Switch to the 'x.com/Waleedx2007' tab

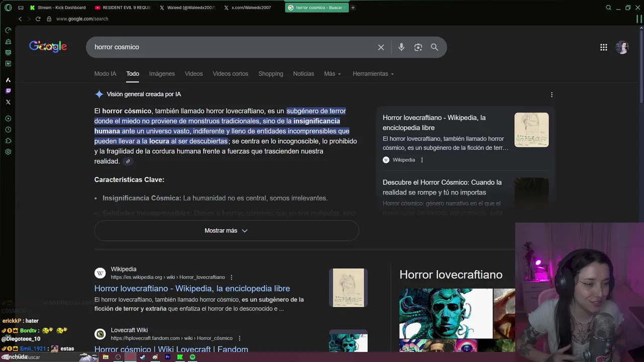click(x=251, y=8)
